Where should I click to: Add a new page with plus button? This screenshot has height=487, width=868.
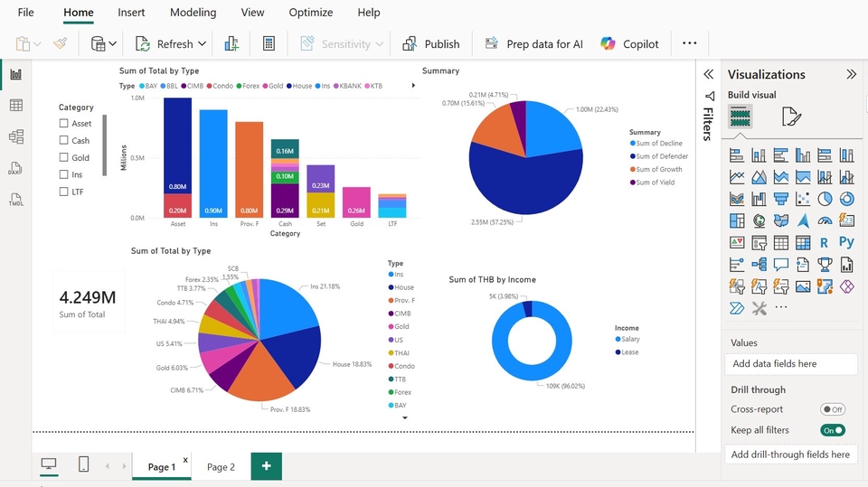pos(266,466)
